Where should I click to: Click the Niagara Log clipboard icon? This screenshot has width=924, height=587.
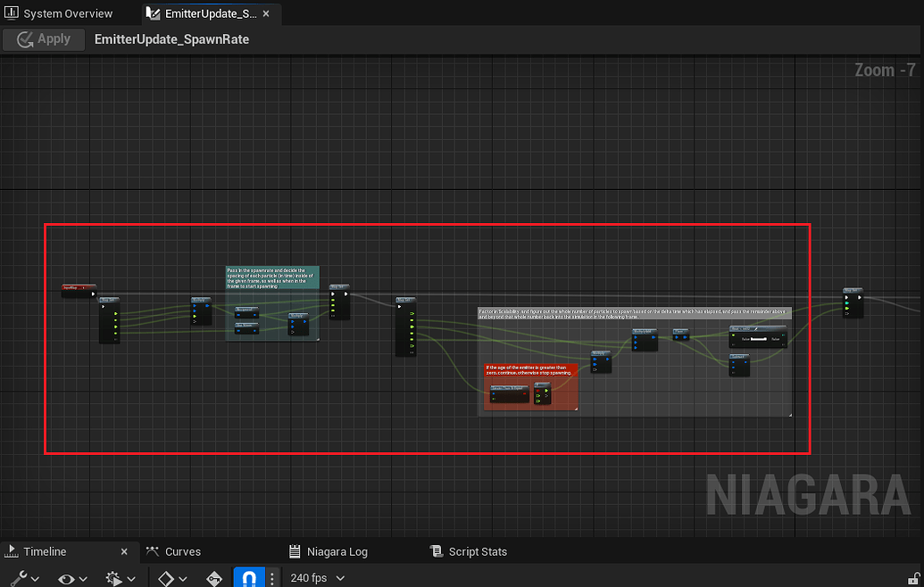pyautogui.click(x=294, y=551)
